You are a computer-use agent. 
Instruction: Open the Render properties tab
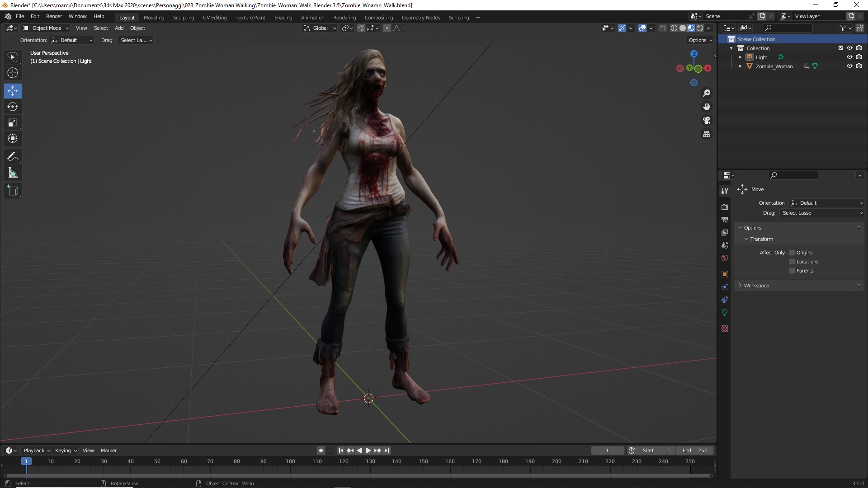[725, 207]
